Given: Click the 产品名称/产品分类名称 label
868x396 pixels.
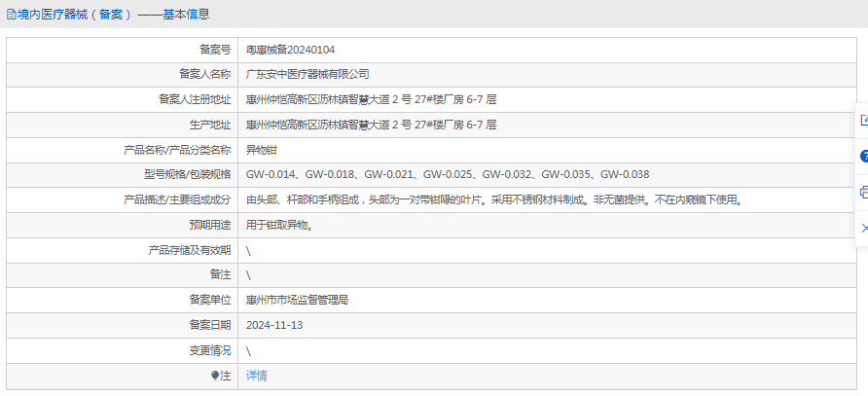Looking at the screenshot, I should click(x=177, y=150).
